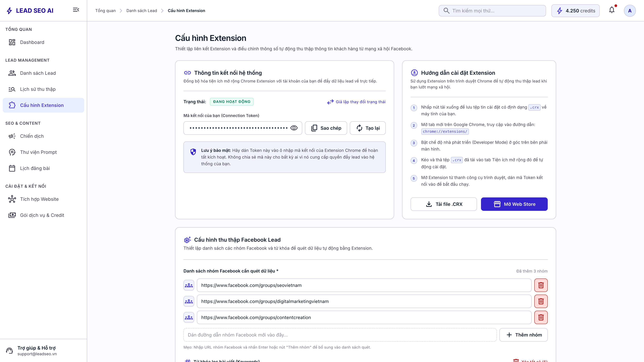Edit the contentcreation group URL field

(x=364, y=318)
